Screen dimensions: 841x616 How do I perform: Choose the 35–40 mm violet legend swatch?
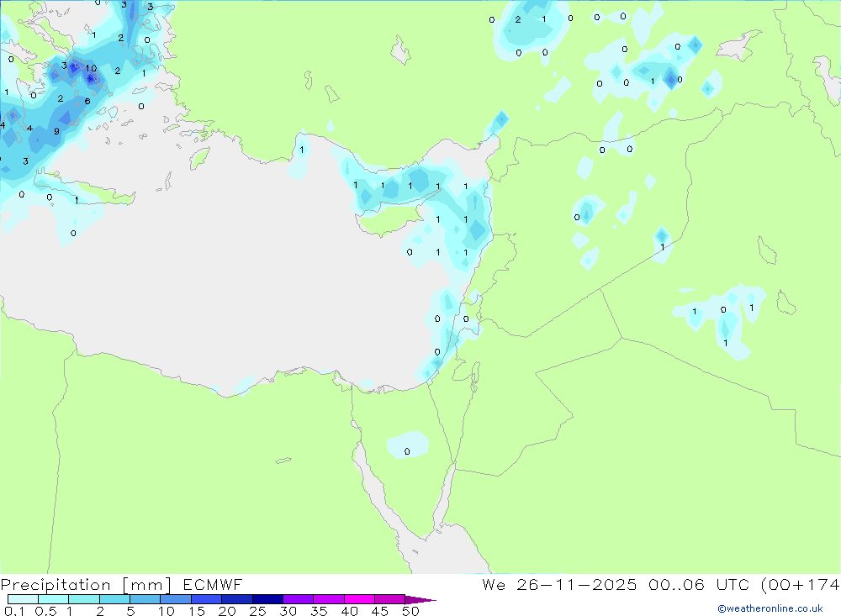pyautogui.click(x=328, y=599)
